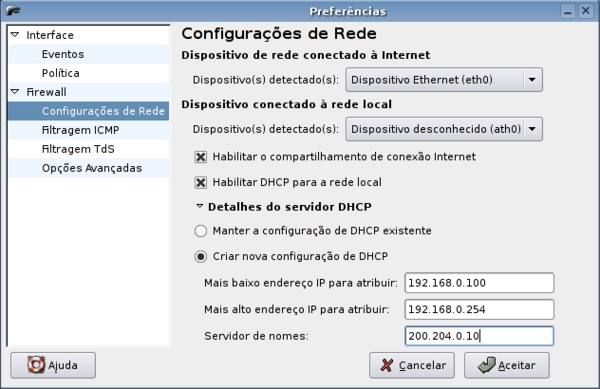Viewport: 600px width, 389px height.
Task: Toggle Habilitar o compartilhamento de conexão Internet checkbox
Action: [201, 157]
